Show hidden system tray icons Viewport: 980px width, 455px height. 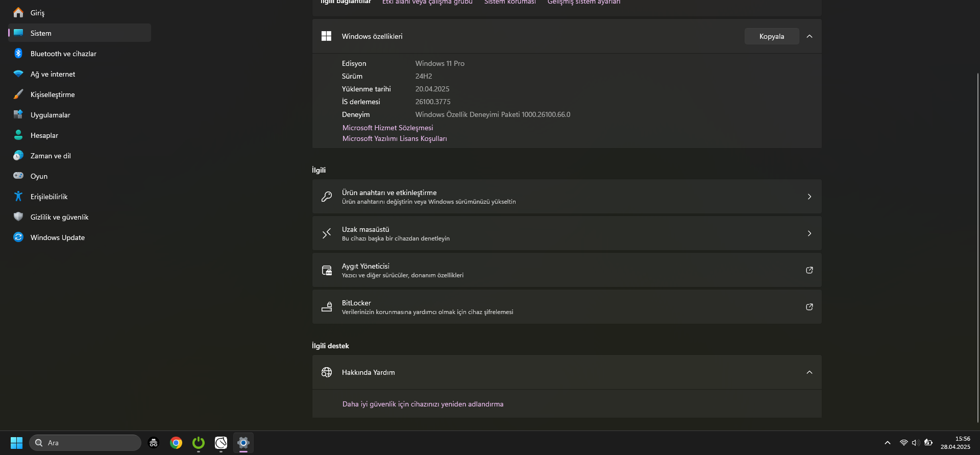click(887, 443)
